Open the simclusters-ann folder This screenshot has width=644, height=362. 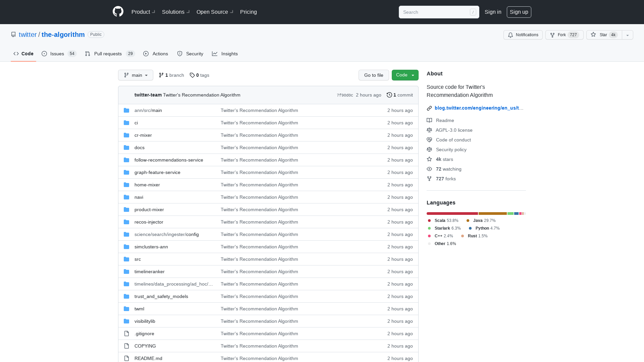pos(151,247)
